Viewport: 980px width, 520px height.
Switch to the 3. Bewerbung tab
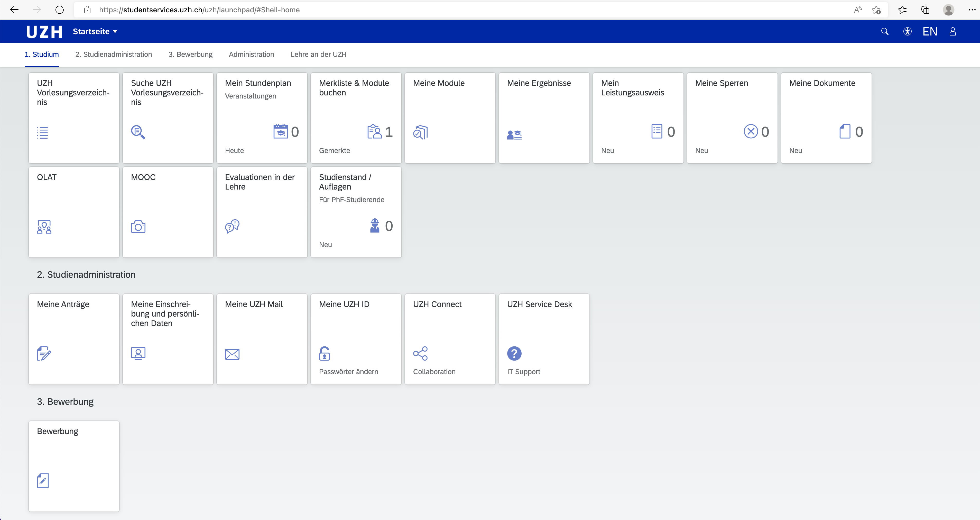[x=191, y=55]
